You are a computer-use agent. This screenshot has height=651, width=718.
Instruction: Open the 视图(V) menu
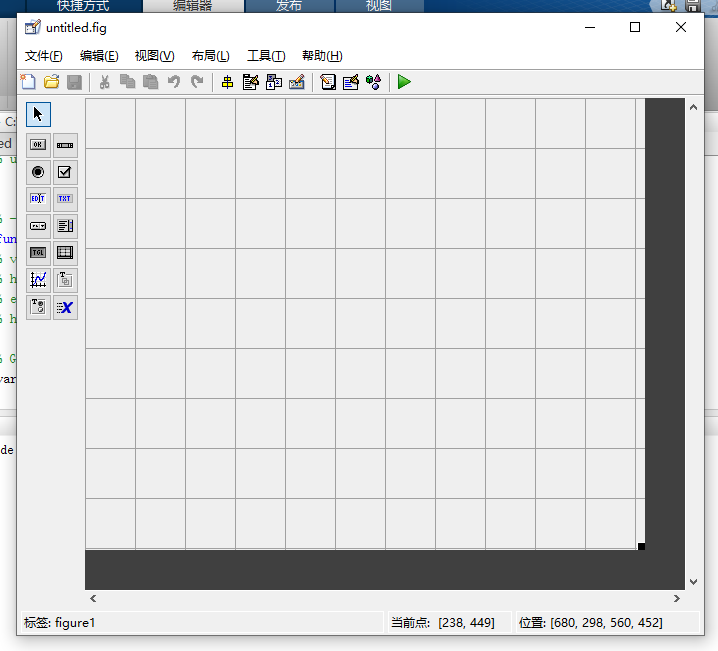click(154, 56)
